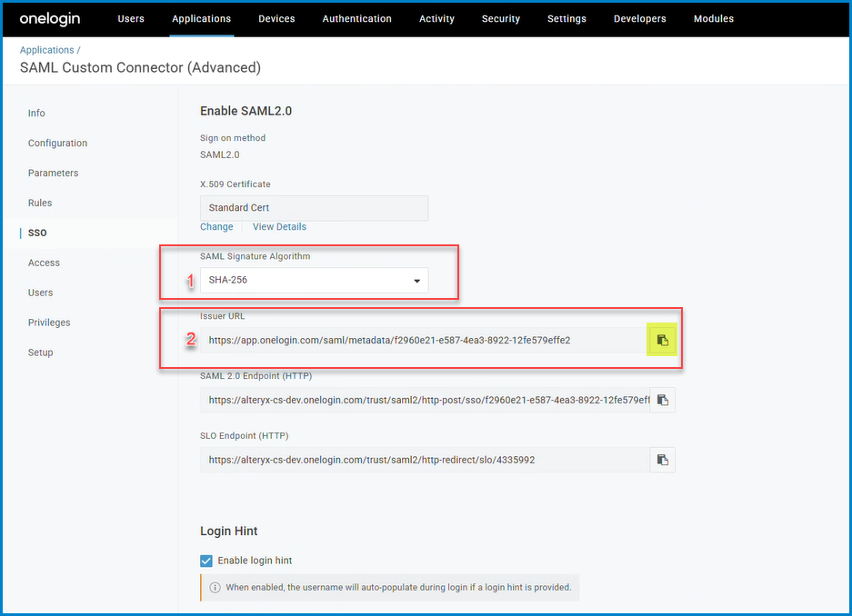Viewport: 852px width, 616px height.
Task: Click the Change certificate link
Action: coord(216,227)
